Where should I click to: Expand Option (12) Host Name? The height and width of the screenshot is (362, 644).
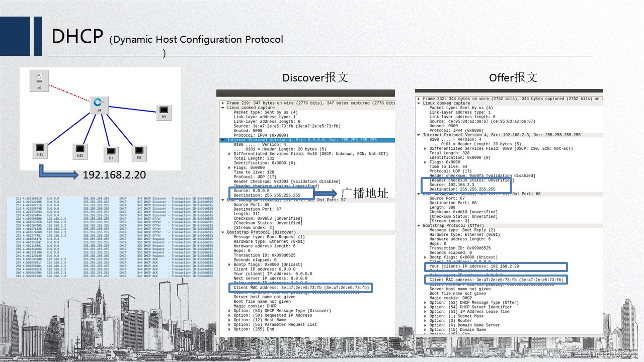(229, 320)
